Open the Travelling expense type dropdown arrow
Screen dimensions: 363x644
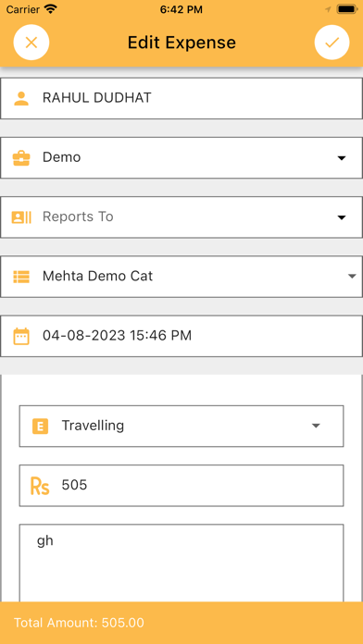pos(316,426)
